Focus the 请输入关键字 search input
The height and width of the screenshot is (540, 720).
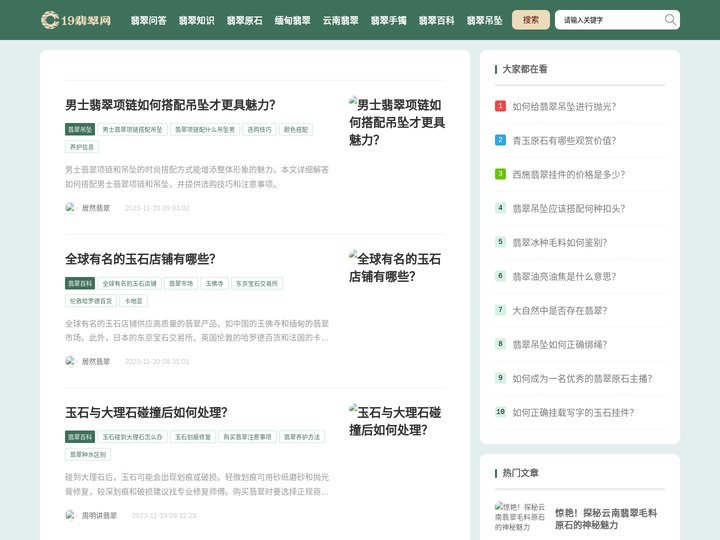click(608, 20)
